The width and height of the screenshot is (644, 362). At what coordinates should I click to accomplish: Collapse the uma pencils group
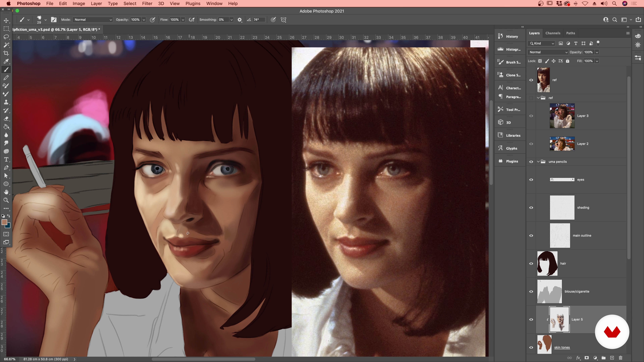[x=538, y=162]
